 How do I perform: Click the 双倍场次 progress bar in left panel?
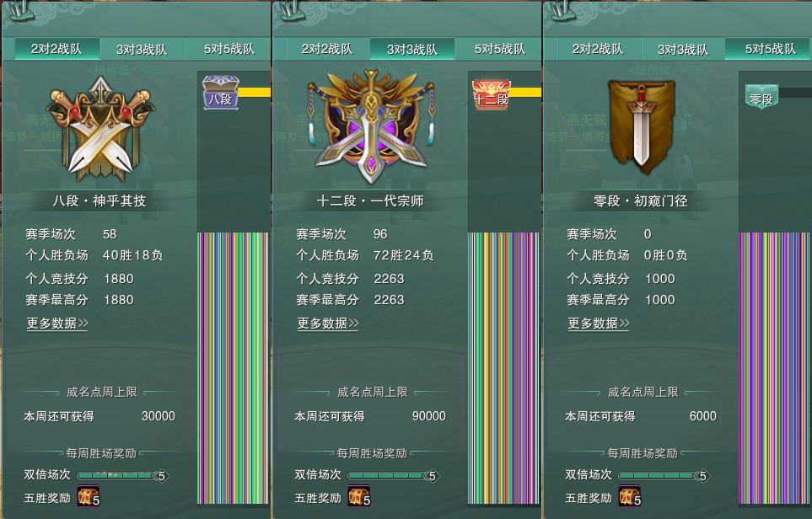(123, 475)
